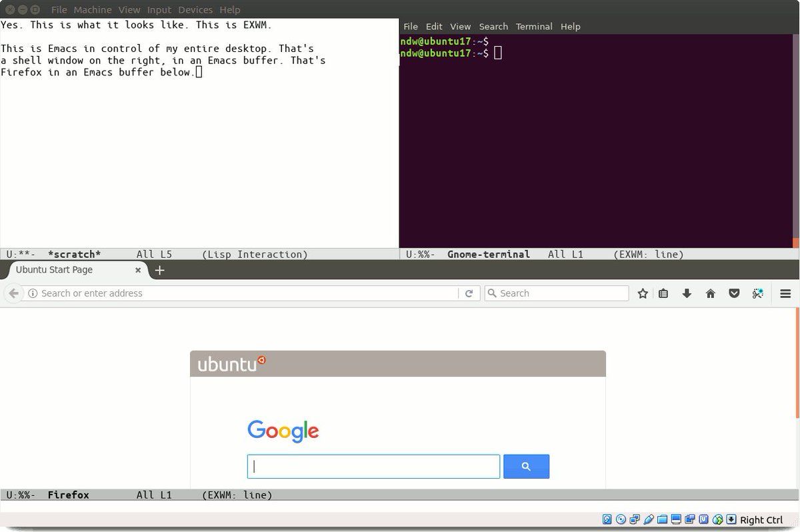
Task: Open VirtualBox Devices menu
Action: point(195,10)
